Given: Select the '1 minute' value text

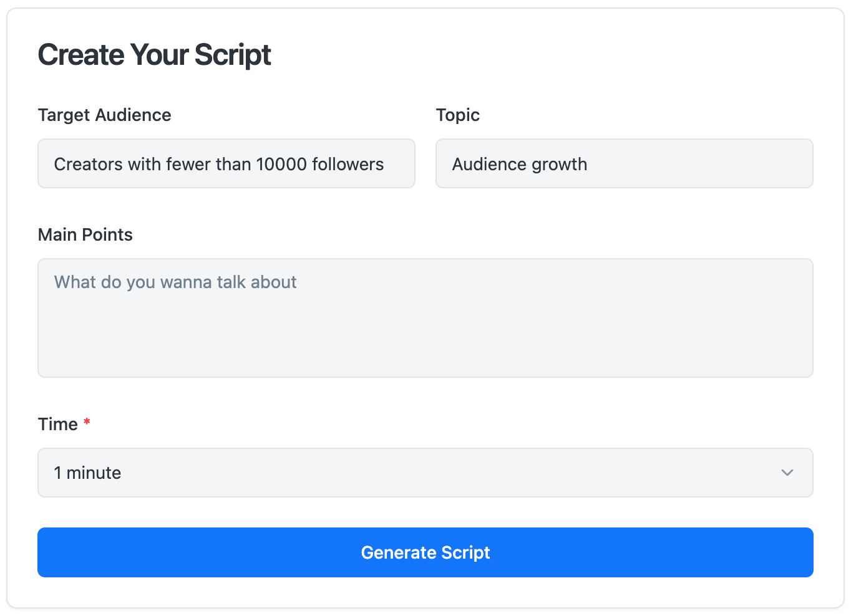Looking at the screenshot, I should click(x=87, y=473).
